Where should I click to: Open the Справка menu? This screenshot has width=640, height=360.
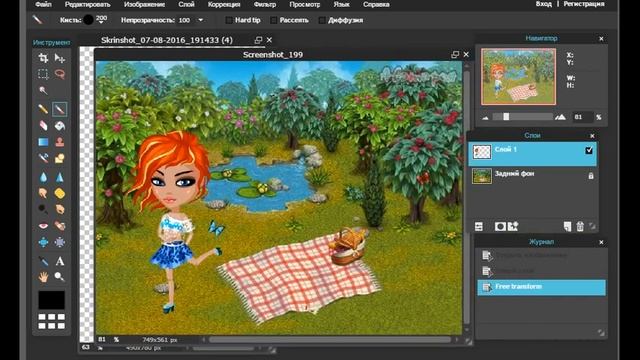pos(376,4)
